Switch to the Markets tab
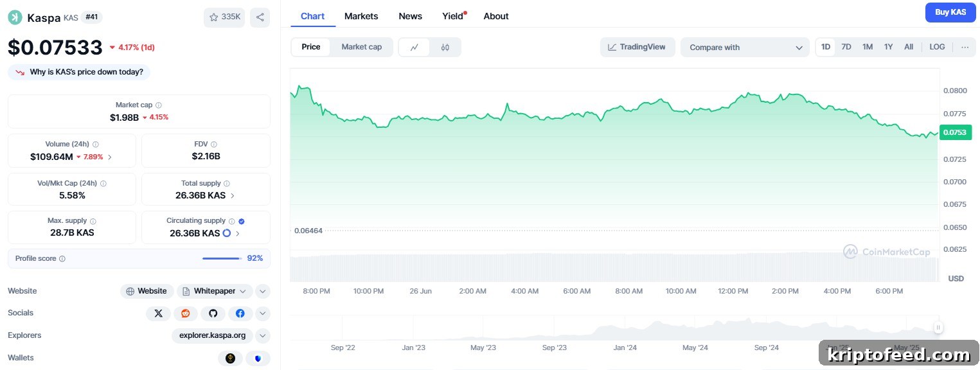 (361, 16)
